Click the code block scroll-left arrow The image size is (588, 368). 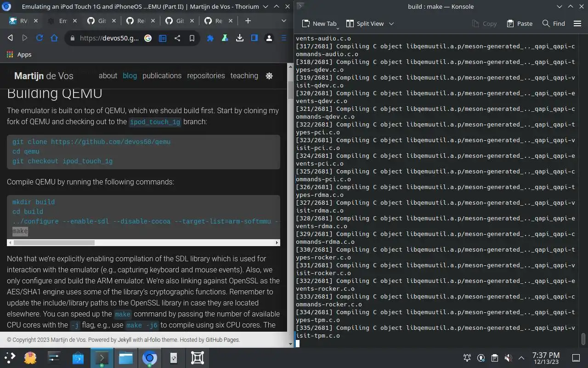tap(10, 242)
